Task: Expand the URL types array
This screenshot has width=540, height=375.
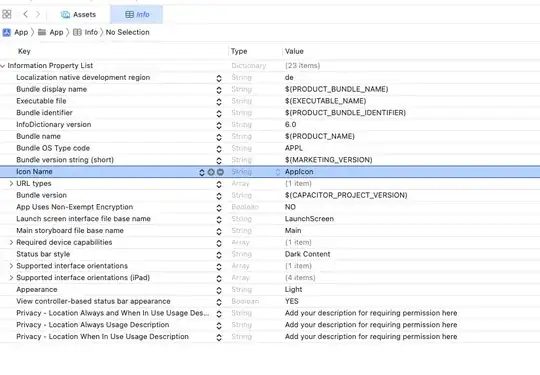Action: (11, 184)
